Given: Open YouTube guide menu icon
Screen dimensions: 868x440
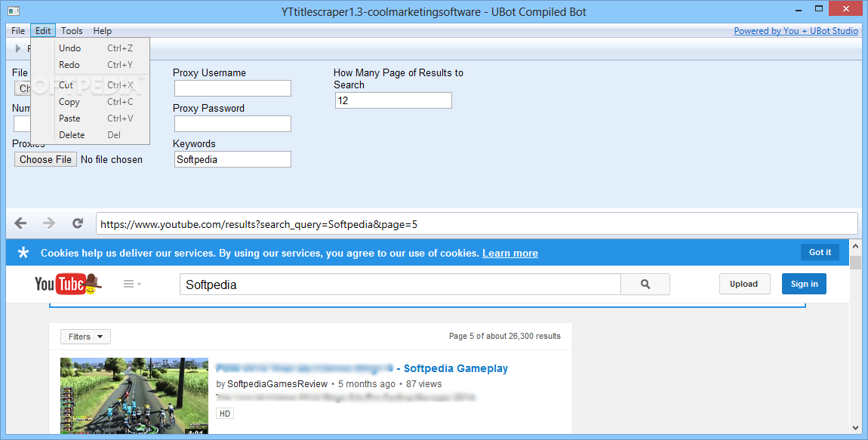Looking at the screenshot, I should 132,284.
